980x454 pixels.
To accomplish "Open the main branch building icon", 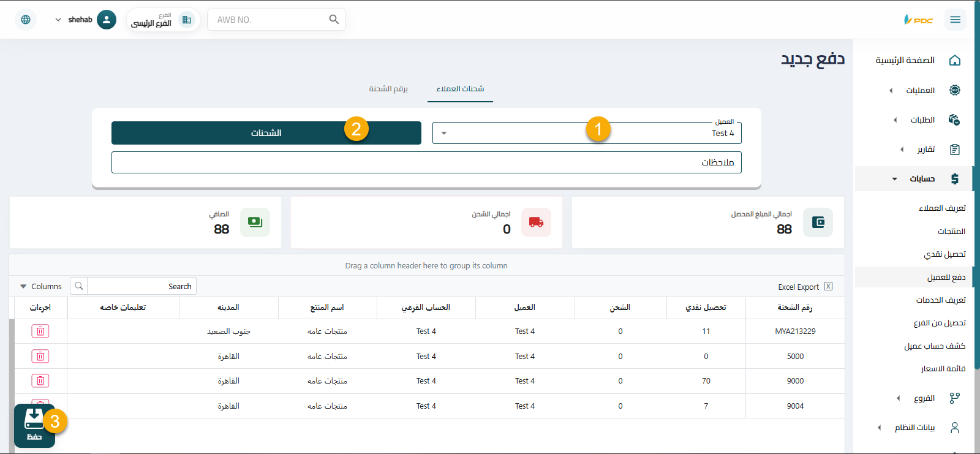I will pyautogui.click(x=187, y=20).
